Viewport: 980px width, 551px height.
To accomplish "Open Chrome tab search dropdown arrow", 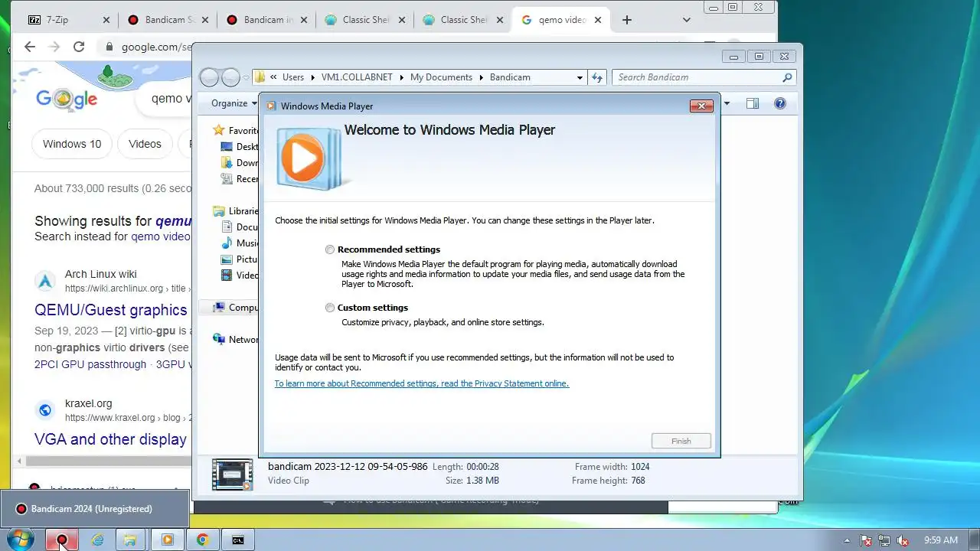I will click(x=686, y=20).
